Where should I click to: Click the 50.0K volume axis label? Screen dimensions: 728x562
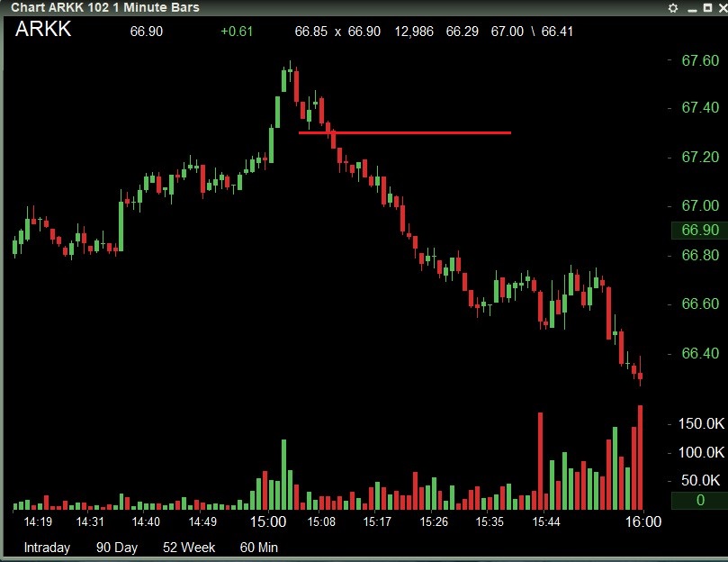(x=701, y=480)
